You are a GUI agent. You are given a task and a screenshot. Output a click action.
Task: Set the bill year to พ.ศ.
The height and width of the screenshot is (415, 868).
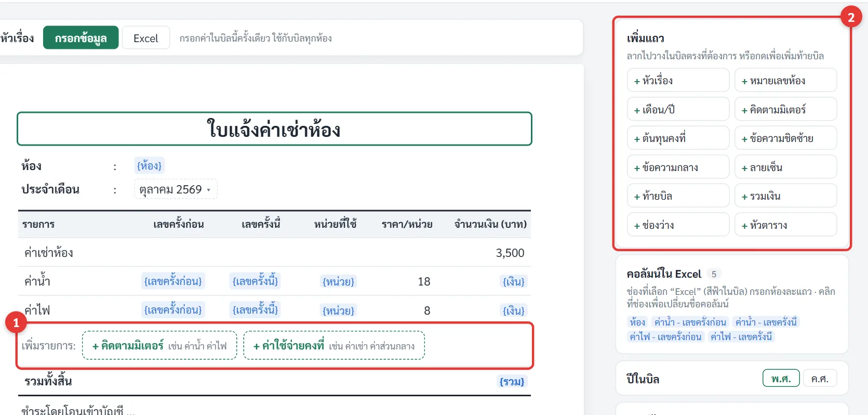[x=781, y=379]
